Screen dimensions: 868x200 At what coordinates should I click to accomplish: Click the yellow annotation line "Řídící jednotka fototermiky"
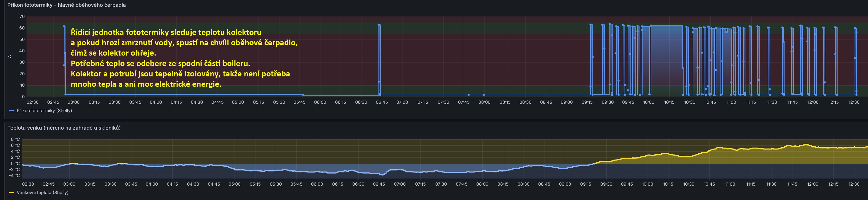pos(166,33)
